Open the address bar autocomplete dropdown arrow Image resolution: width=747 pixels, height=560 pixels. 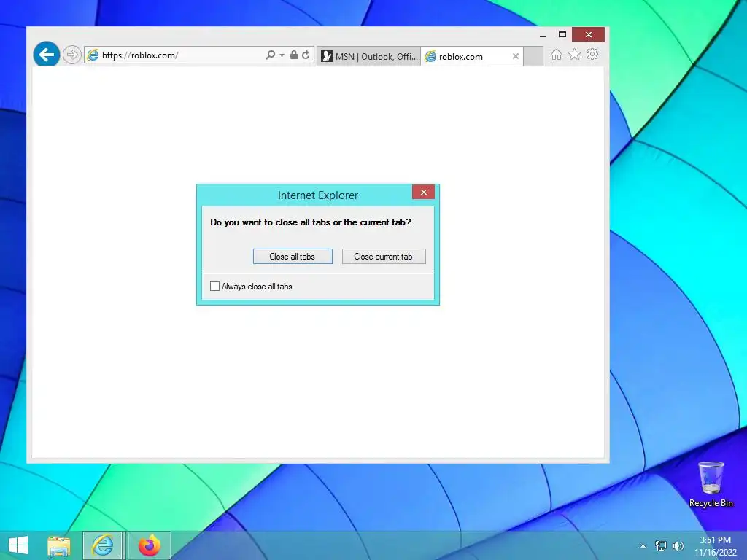point(282,55)
